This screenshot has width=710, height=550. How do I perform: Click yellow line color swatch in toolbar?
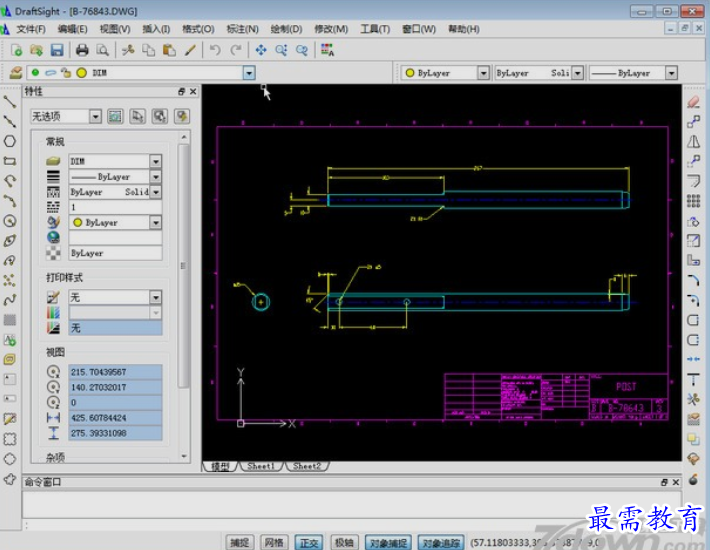(x=410, y=73)
